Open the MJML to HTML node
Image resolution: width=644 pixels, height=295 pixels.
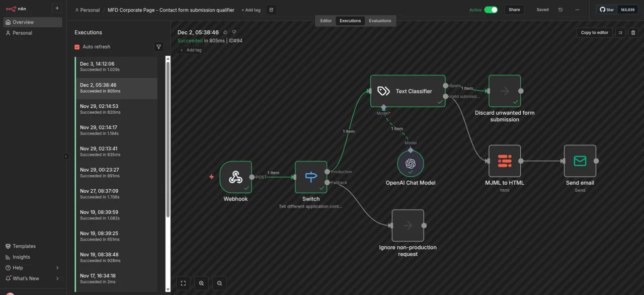click(x=505, y=161)
